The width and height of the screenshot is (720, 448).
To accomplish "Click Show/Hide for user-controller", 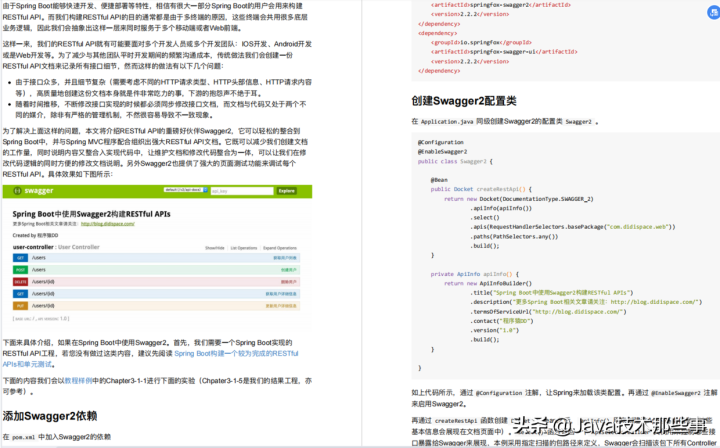I will click(214, 248).
